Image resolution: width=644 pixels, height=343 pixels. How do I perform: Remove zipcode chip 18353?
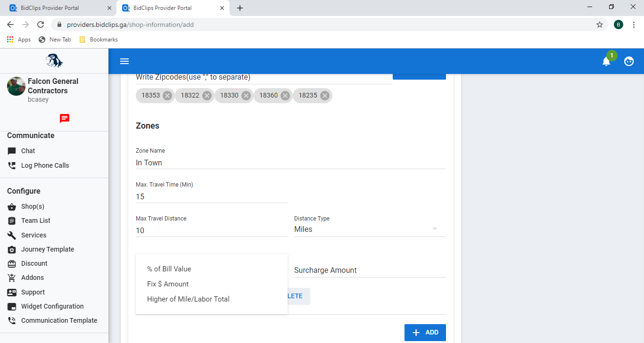[x=167, y=96]
